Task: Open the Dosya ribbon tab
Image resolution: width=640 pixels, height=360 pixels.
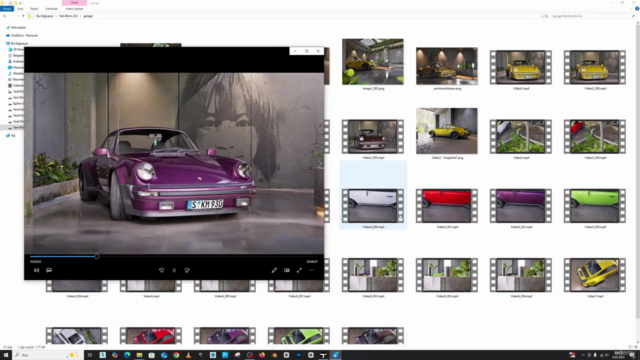Action: (x=7, y=9)
